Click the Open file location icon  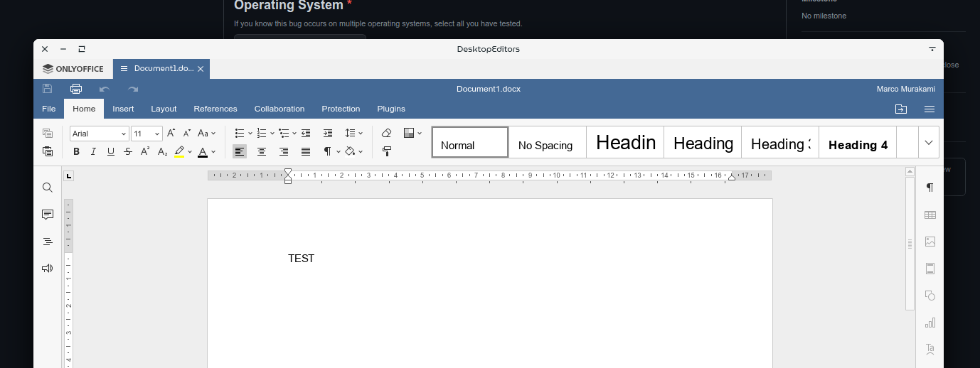tap(901, 109)
